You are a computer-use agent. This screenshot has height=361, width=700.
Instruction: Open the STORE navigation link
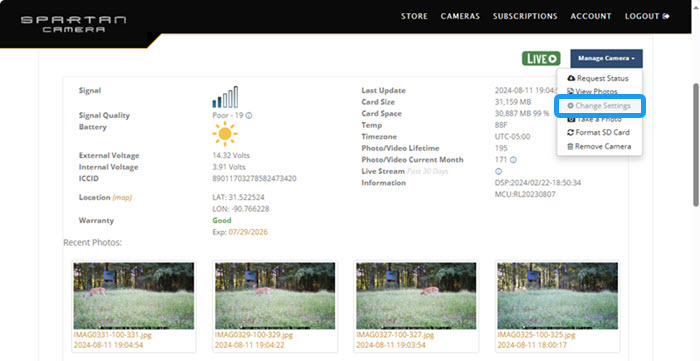coord(414,16)
